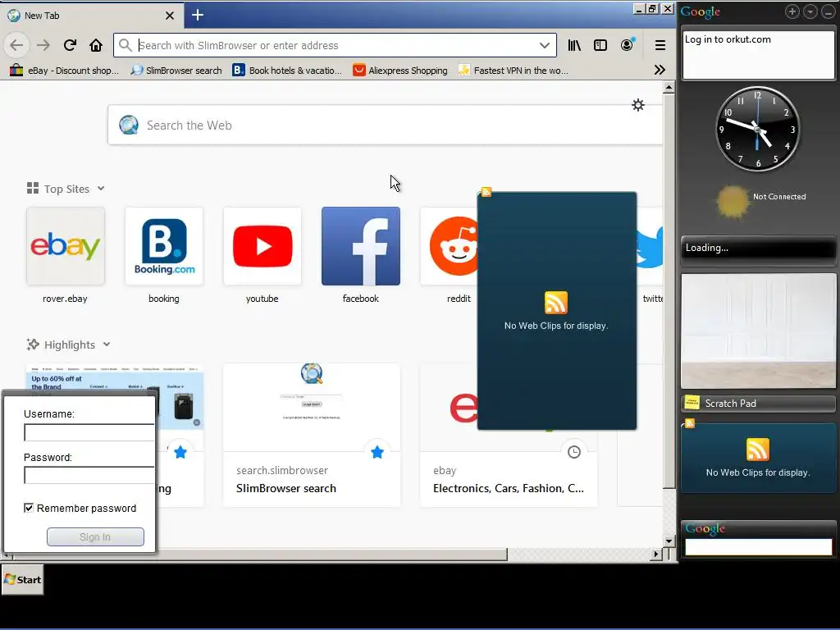Click the Google logo in sidebar header
The height and width of the screenshot is (630, 840).
coord(701,11)
